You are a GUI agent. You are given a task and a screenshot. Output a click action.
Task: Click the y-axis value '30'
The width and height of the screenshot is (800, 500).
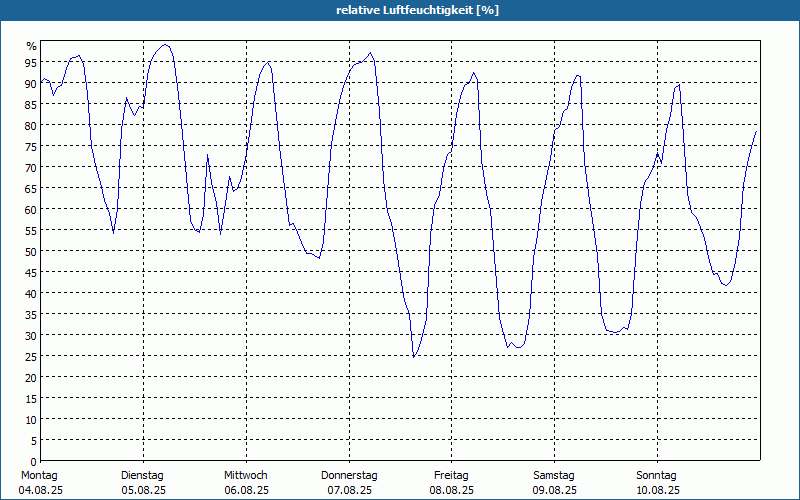tap(32, 335)
